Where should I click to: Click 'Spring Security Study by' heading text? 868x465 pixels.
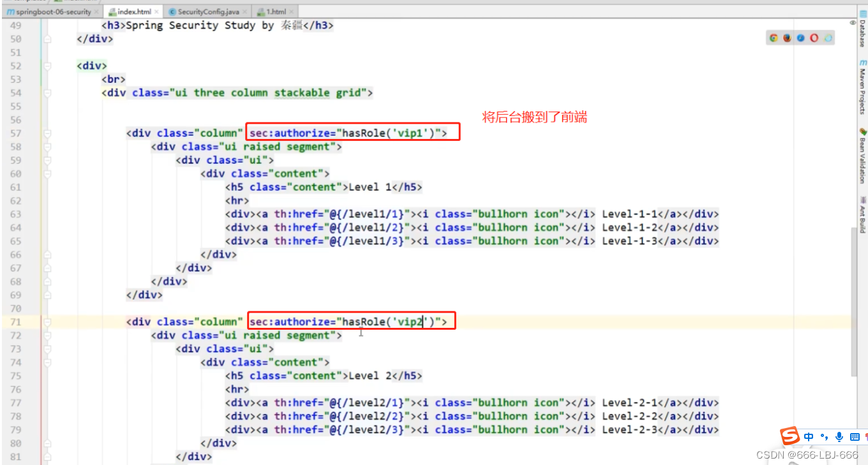200,26
